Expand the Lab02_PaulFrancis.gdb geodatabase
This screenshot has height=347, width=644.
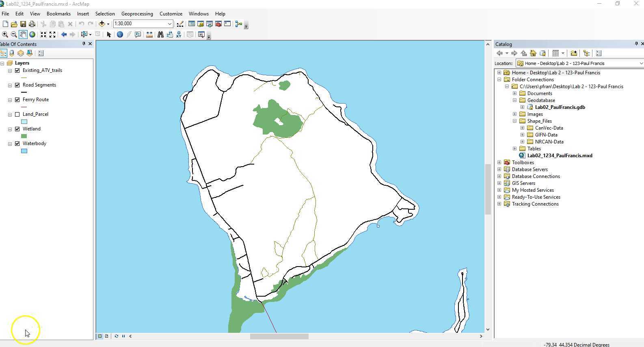click(x=523, y=107)
